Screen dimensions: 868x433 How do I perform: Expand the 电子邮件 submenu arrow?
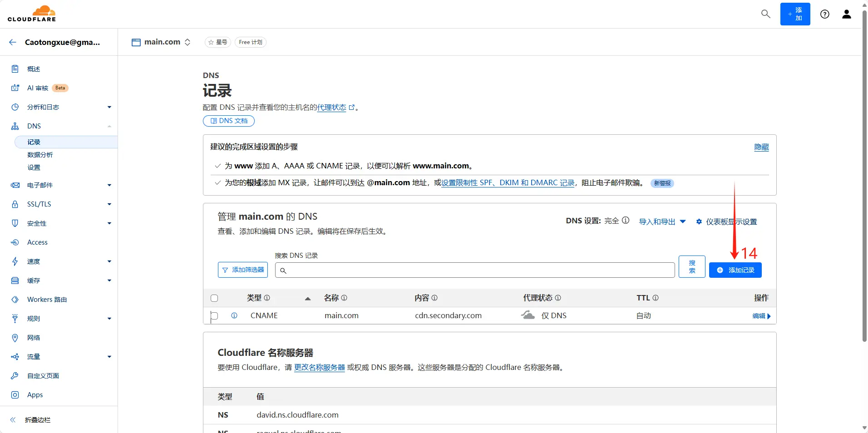109,185
